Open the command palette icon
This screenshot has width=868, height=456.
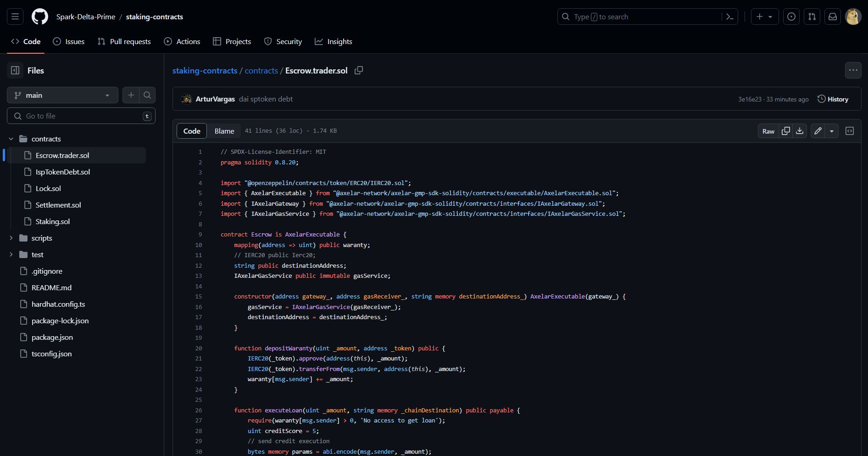729,17
